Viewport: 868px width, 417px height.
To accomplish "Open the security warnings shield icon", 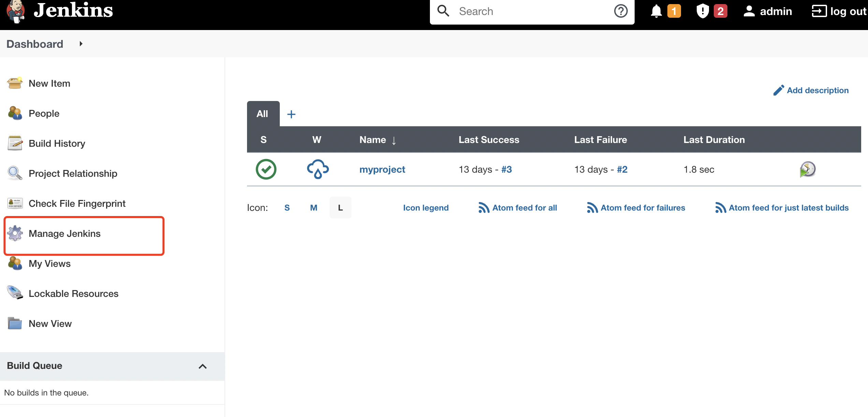I will [703, 11].
